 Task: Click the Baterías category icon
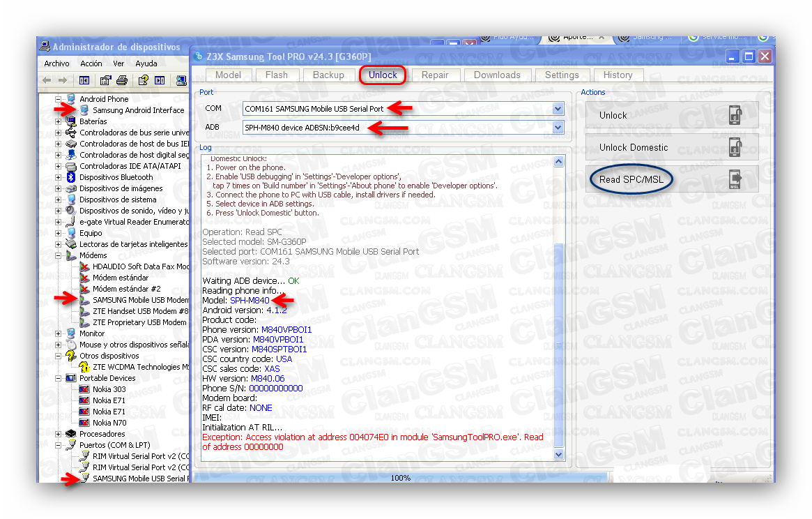[x=71, y=121]
